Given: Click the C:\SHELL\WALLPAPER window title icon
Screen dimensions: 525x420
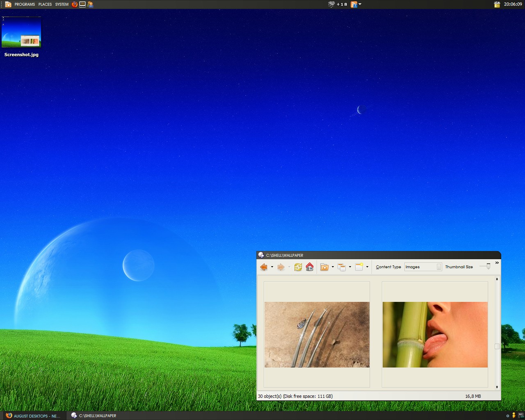Looking at the screenshot, I should (261, 255).
